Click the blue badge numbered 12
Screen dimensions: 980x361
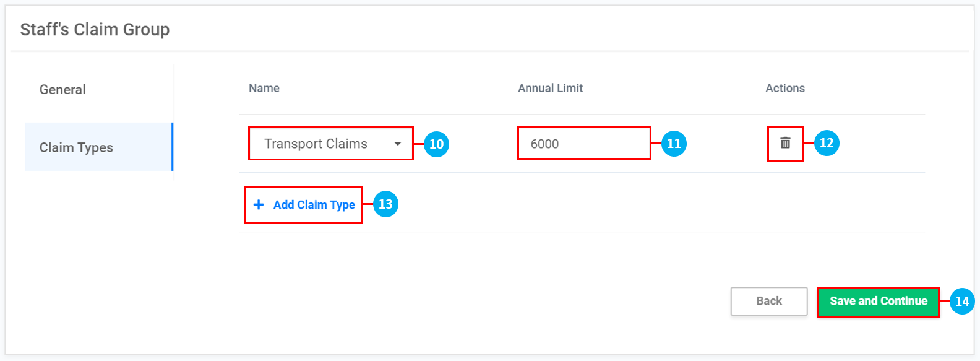[x=827, y=143]
